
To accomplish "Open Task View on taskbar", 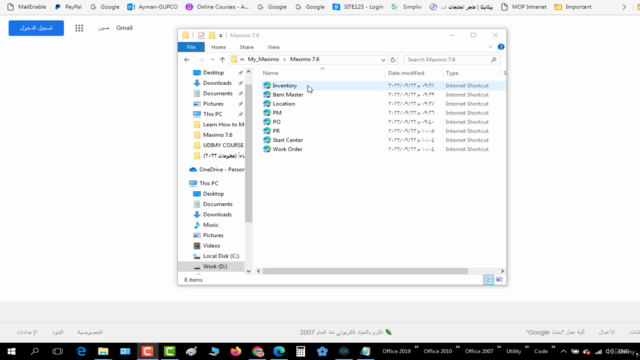I will pyautogui.click(x=58, y=351).
